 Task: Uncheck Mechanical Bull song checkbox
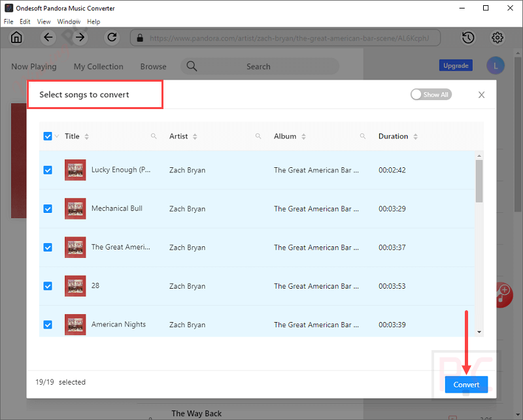tap(48, 208)
